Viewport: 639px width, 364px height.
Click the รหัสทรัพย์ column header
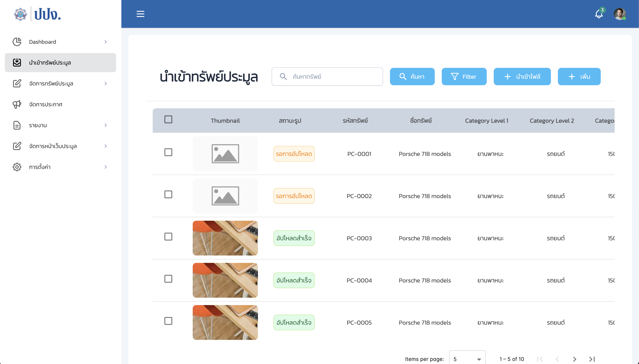click(355, 121)
